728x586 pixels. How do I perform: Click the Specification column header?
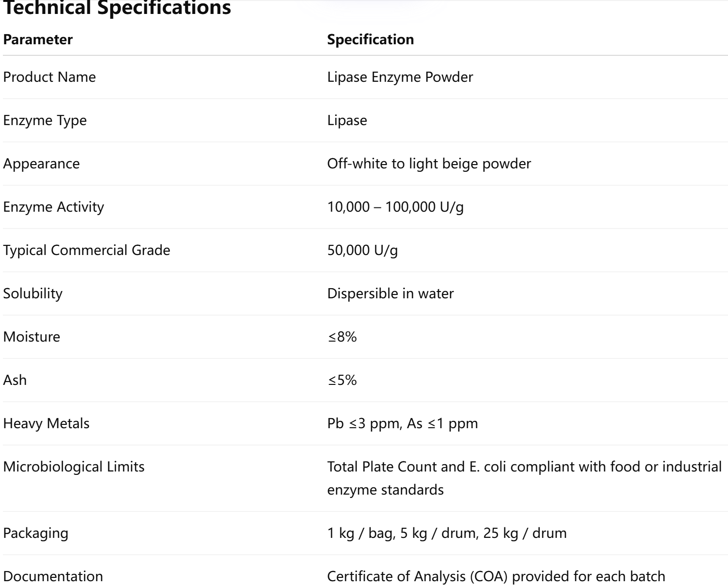point(370,39)
